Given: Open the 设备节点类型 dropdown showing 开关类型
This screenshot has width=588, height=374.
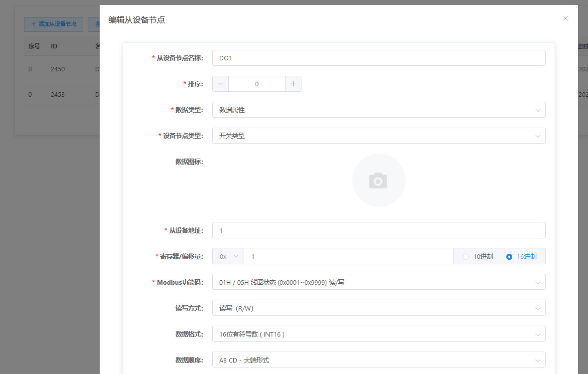Looking at the screenshot, I should tap(379, 136).
